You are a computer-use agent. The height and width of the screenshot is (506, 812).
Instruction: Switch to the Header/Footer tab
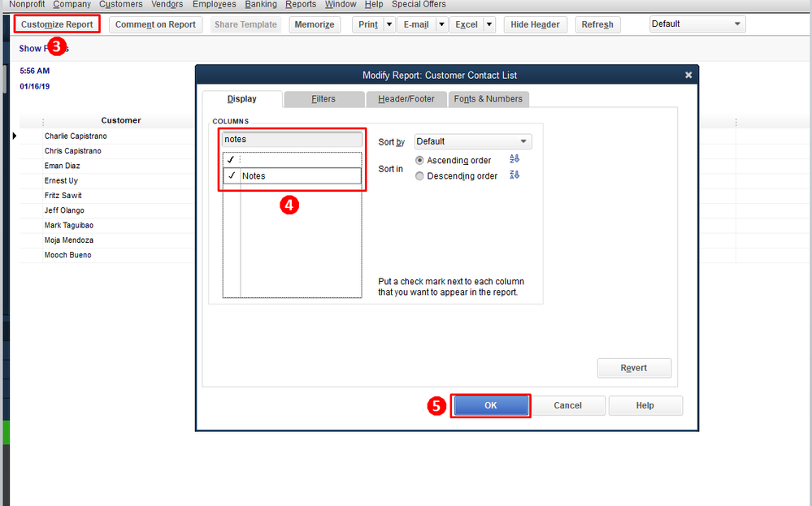click(406, 99)
